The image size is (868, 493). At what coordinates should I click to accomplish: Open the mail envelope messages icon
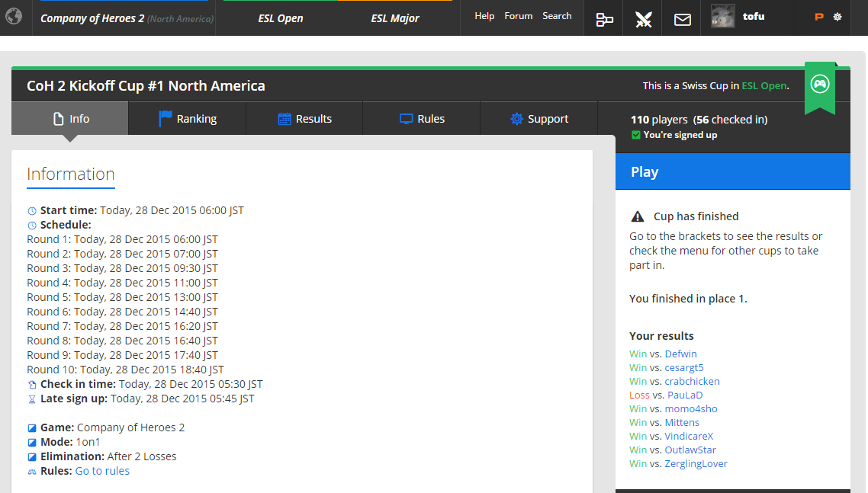[683, 20]
